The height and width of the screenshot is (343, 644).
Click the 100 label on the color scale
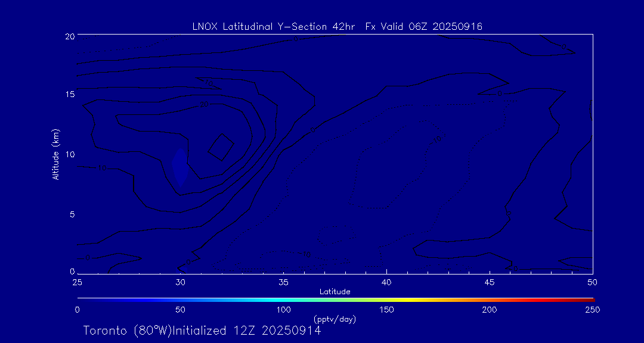[283, 310]
